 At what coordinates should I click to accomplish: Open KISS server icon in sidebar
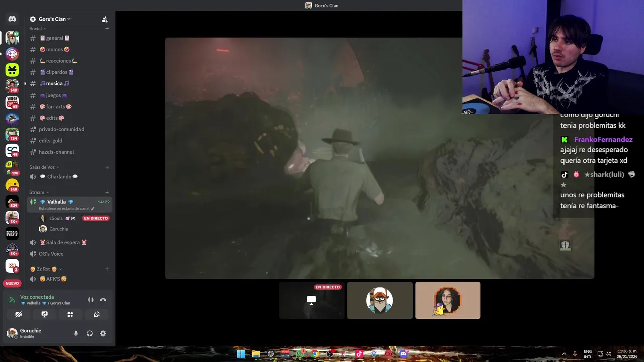[x=12, y=234]
